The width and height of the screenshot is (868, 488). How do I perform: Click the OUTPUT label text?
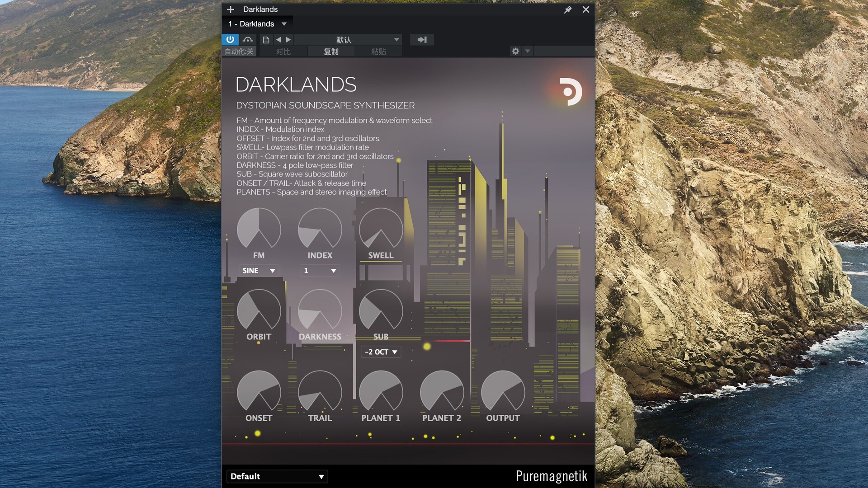point(503,418)
